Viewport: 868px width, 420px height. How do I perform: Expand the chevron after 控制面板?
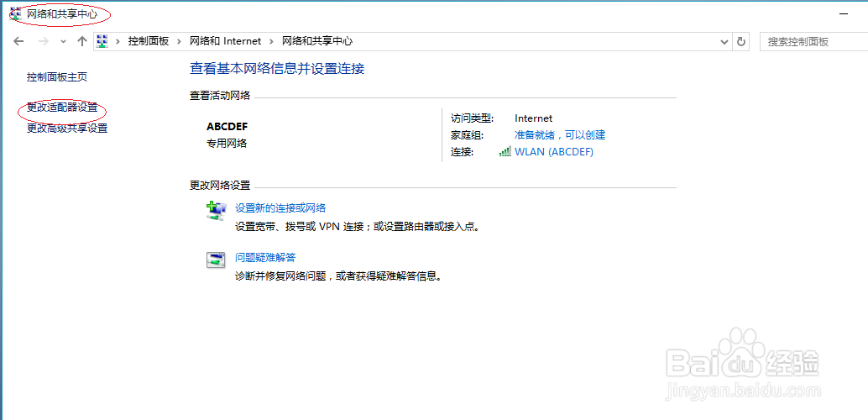point(179,41)
